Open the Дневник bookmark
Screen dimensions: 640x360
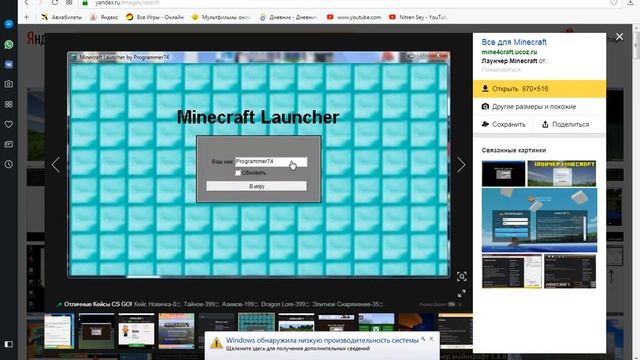click(288, 17)
